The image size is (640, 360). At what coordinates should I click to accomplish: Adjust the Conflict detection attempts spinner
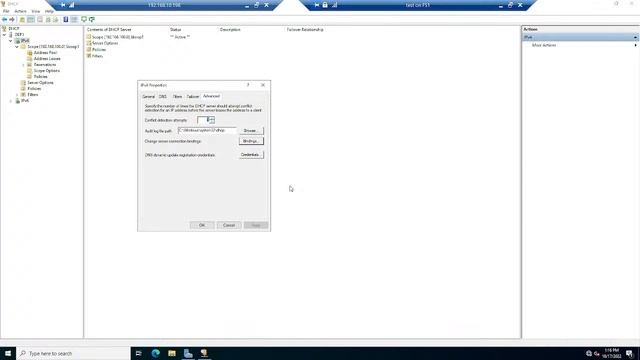tap(211, 120)
